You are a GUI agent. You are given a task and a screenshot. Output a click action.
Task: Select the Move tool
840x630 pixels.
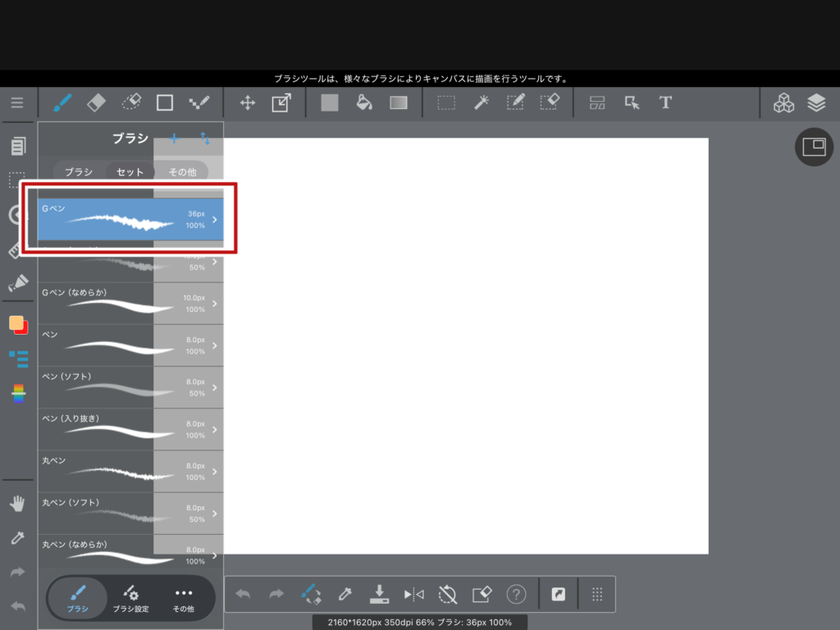tap(247, 103)
